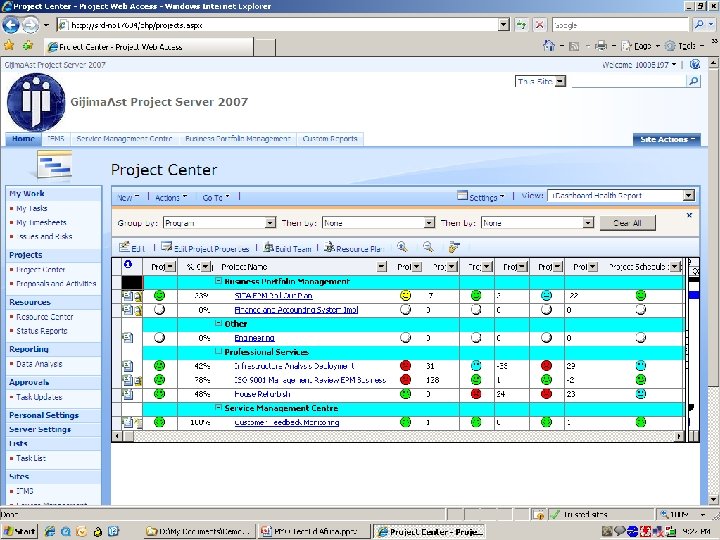Viewport: 720px width, 540px height.
Task: Click the grid horizontal scrollbar right arrow
Action: point(679,436)
